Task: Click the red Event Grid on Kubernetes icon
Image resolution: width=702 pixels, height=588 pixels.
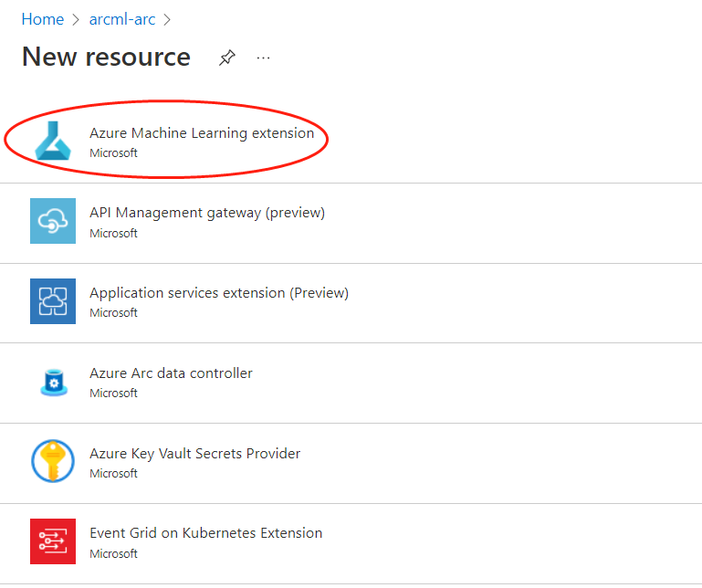Action: pyautogui.click(x=53, y=541)
